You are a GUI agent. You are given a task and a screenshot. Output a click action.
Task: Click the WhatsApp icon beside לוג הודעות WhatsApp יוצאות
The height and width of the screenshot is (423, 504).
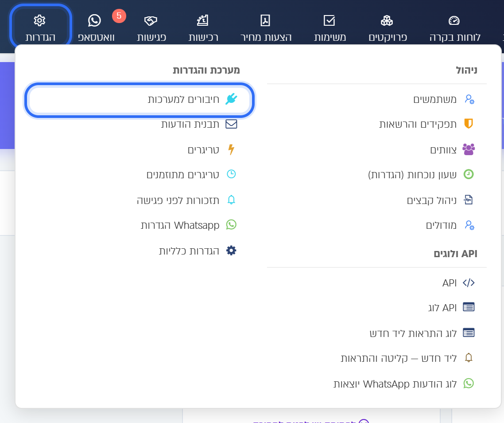tap(469, 383)
